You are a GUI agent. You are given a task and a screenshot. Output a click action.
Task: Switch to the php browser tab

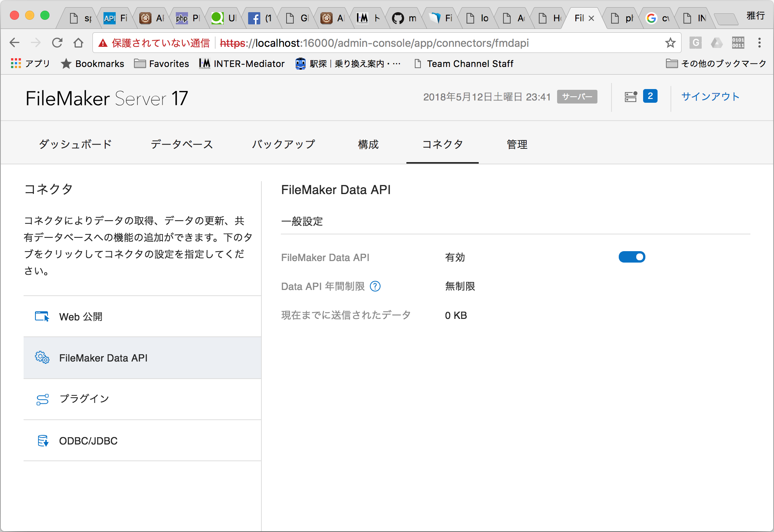tap(188, 18)
